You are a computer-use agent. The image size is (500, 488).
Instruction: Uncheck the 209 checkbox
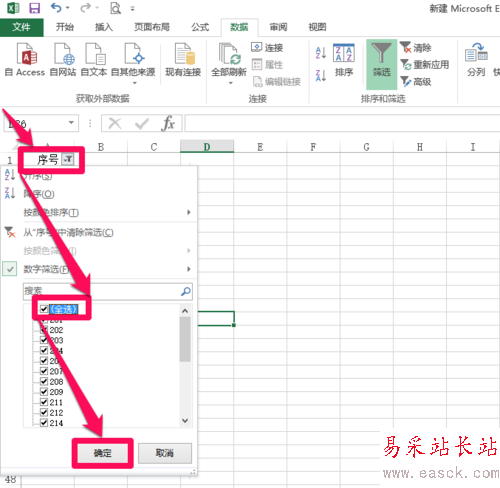tap(44, 392)
